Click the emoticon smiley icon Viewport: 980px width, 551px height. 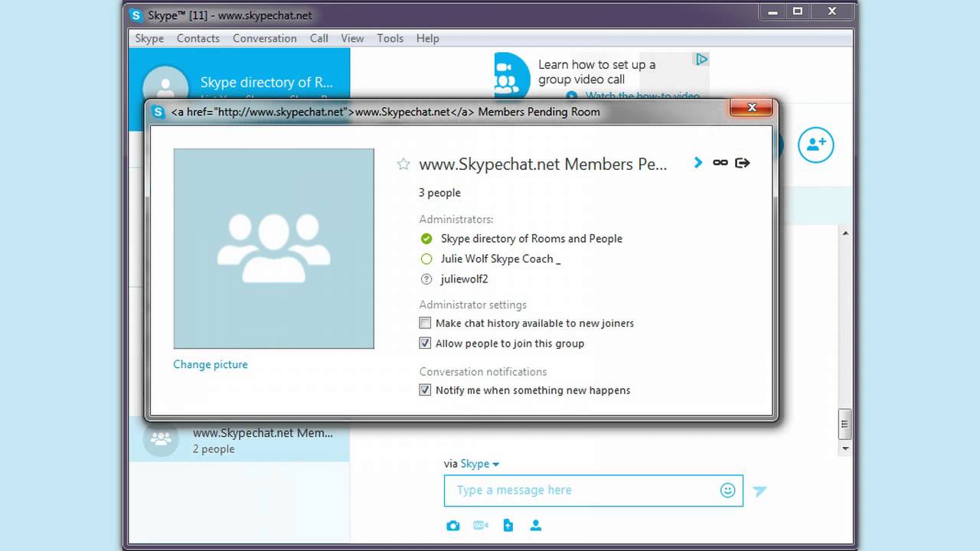coord(727,491)
